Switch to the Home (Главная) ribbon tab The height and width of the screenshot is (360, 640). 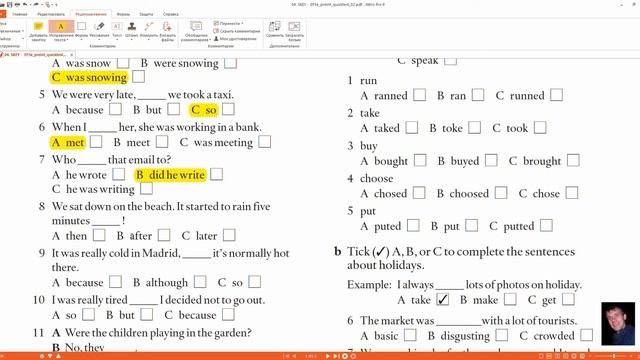point(20,14)
